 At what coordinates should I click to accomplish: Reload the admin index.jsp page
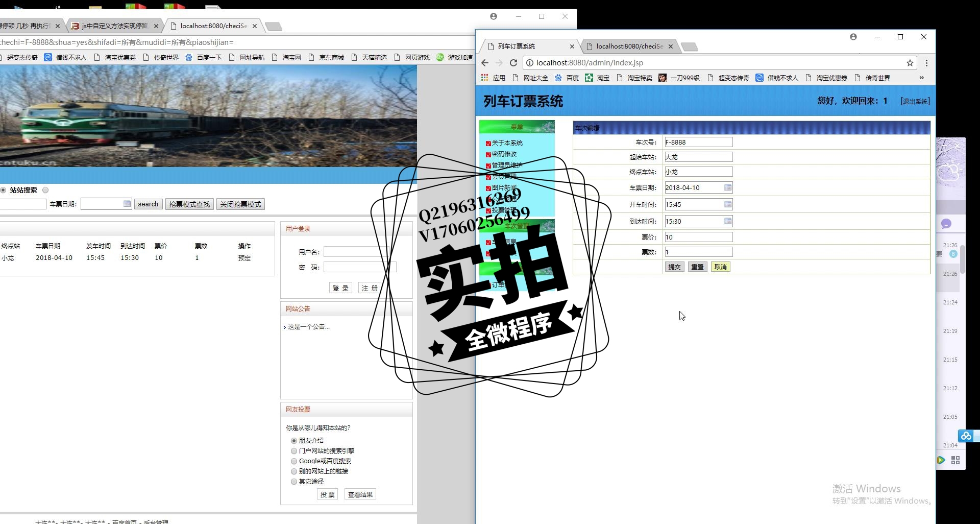[513, 63]
